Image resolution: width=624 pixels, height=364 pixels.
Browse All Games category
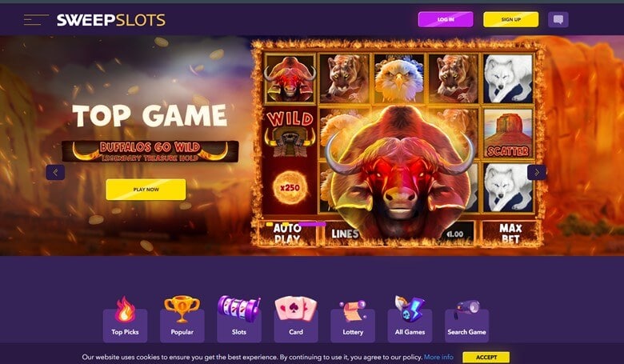(x=410, y=319)
